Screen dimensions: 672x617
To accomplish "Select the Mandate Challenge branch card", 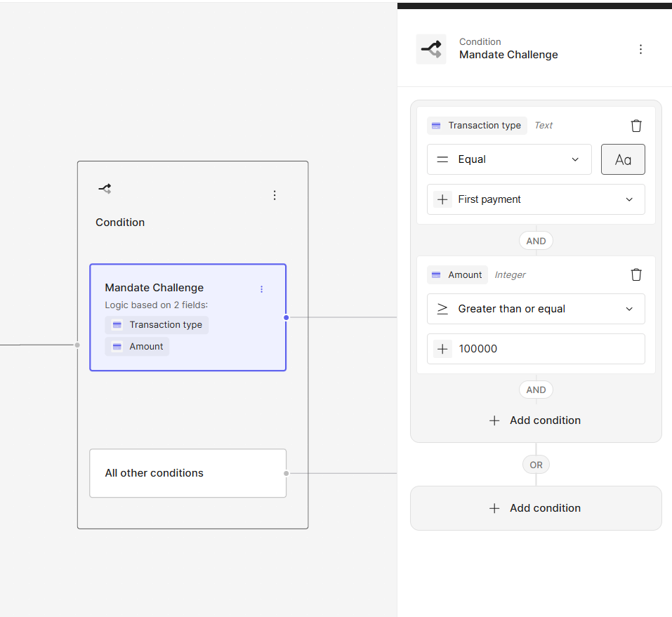I will (x=187, y=317).
